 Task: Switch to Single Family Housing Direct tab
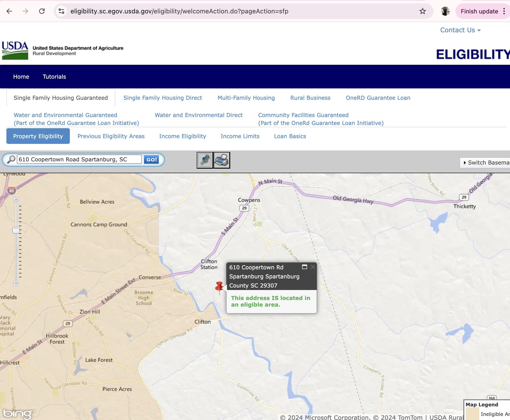(162, 98)
